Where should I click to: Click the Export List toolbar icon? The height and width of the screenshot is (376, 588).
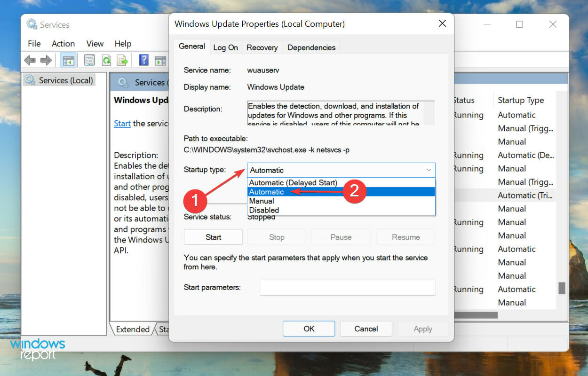[123, 60]
